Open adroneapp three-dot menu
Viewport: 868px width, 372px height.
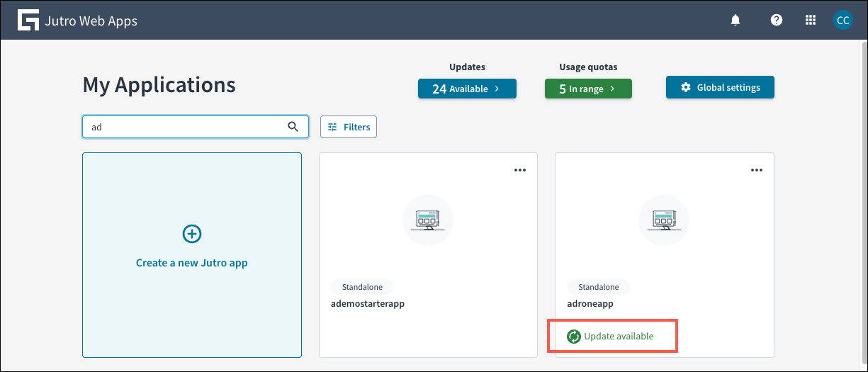[757, 170]
